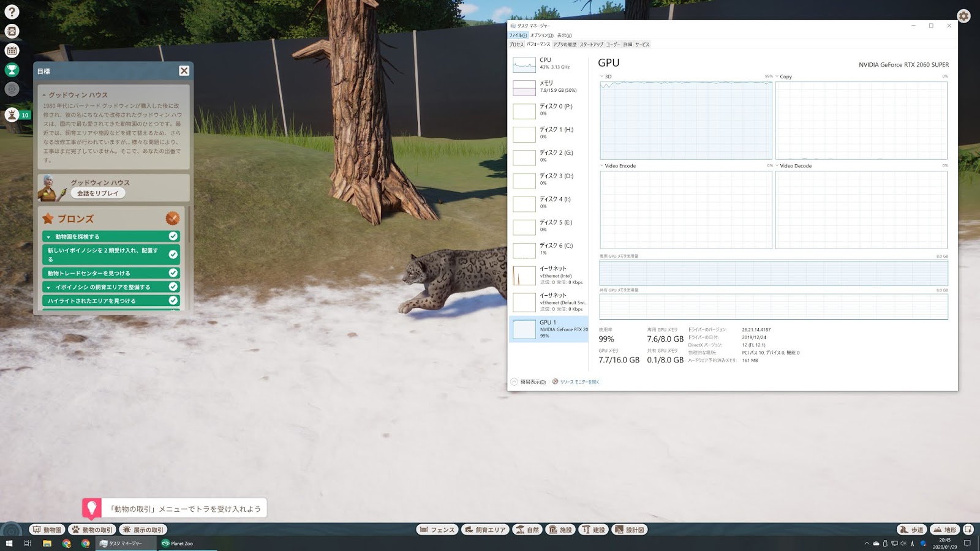The image size is (980, 551).
Task: Toggle checkmark for 動物園を探検する
Action: point(173,236)
